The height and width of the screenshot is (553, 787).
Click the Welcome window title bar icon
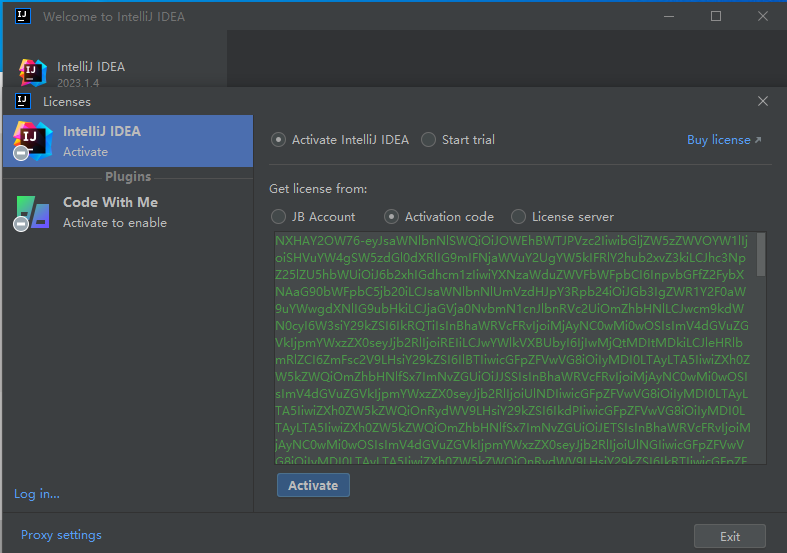point(24,16)
